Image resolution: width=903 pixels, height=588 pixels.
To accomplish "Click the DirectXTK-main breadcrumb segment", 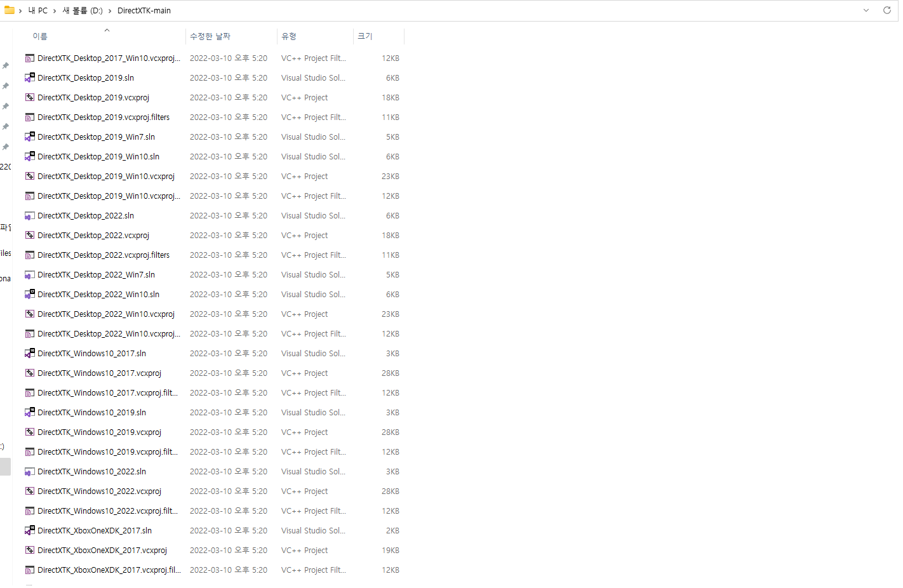I will pos(144,11).
